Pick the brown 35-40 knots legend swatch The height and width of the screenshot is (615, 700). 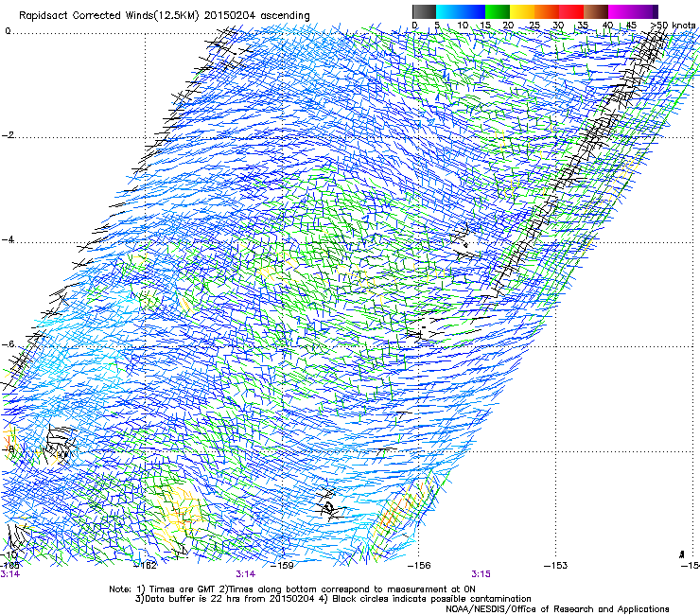pos(596,11)
